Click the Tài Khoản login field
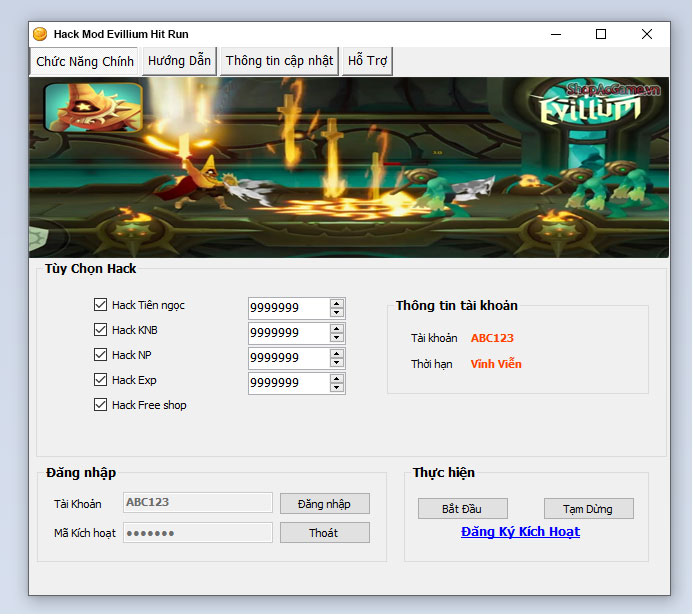693x616 pixels. (x=198, y=502)
